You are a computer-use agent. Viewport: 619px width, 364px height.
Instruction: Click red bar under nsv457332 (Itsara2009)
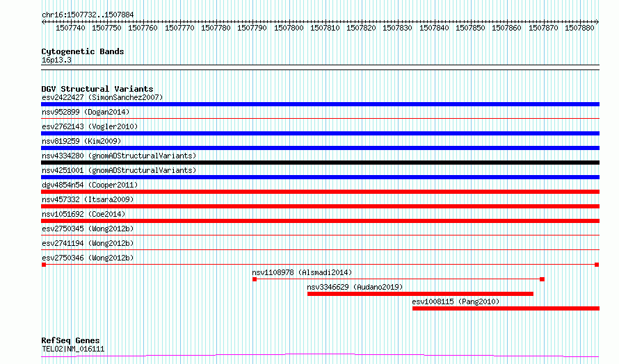click(x=320, y=206)
